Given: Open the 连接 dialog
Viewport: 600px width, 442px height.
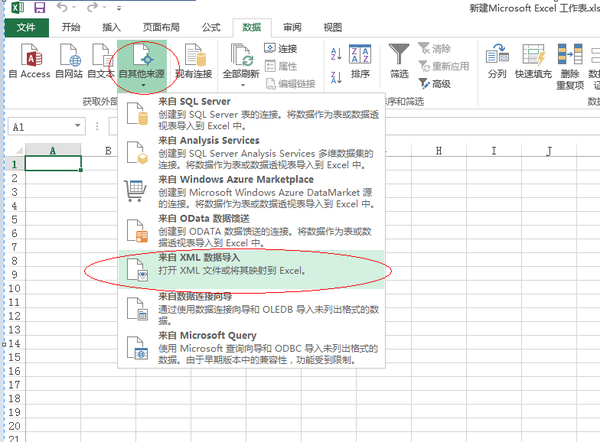Looking at the screenshot, I should point(281,49).
